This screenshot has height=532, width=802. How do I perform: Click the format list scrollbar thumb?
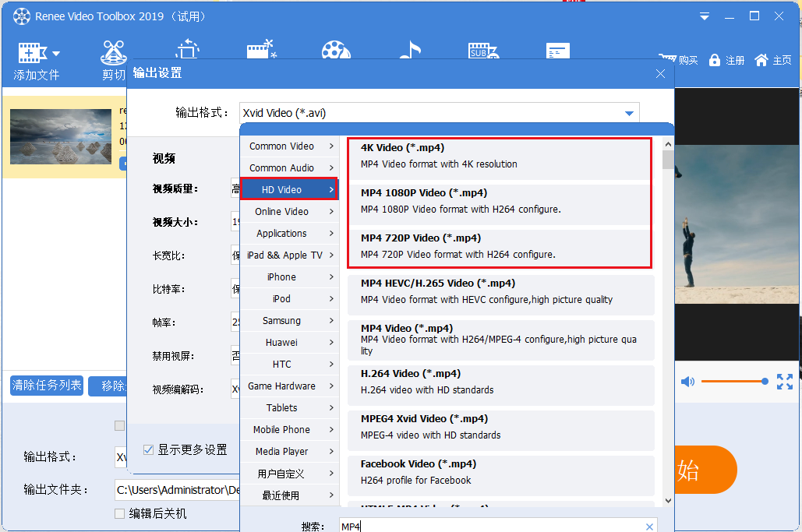(667, 159)
